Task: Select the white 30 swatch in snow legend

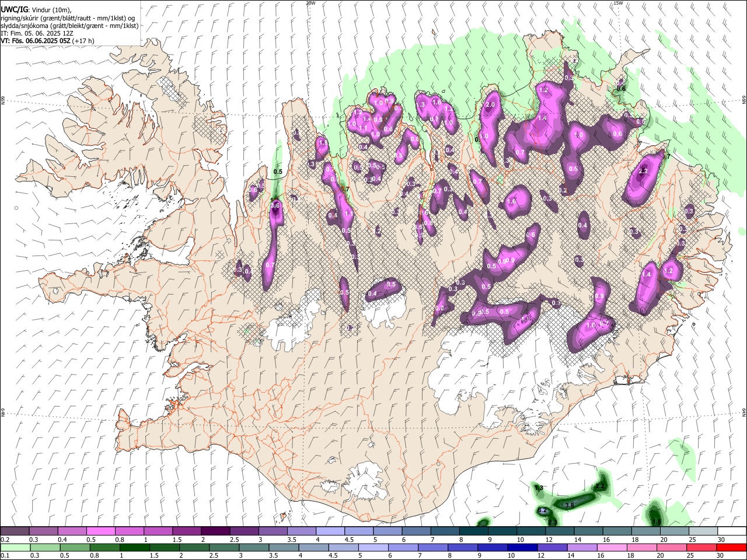Action: [x=731, y=531]
